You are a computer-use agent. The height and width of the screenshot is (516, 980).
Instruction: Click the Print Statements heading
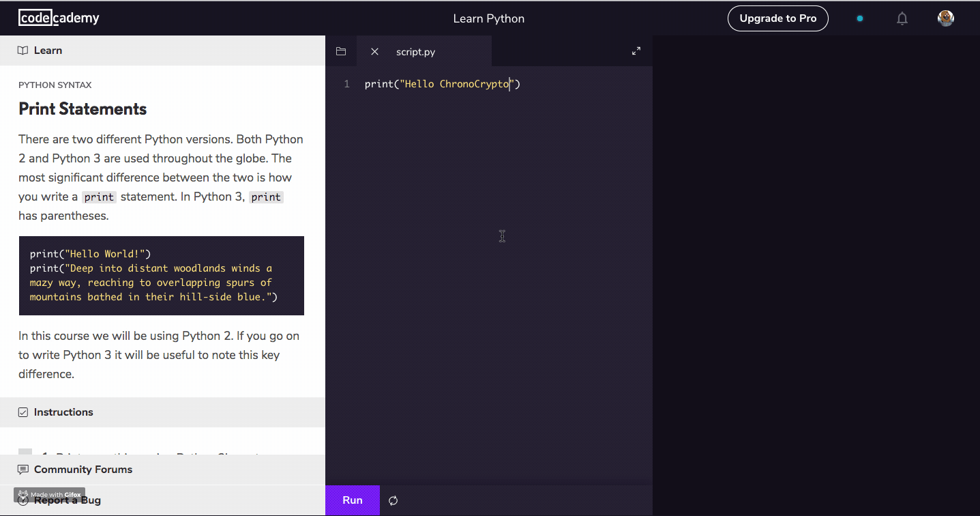pos(83,109)
